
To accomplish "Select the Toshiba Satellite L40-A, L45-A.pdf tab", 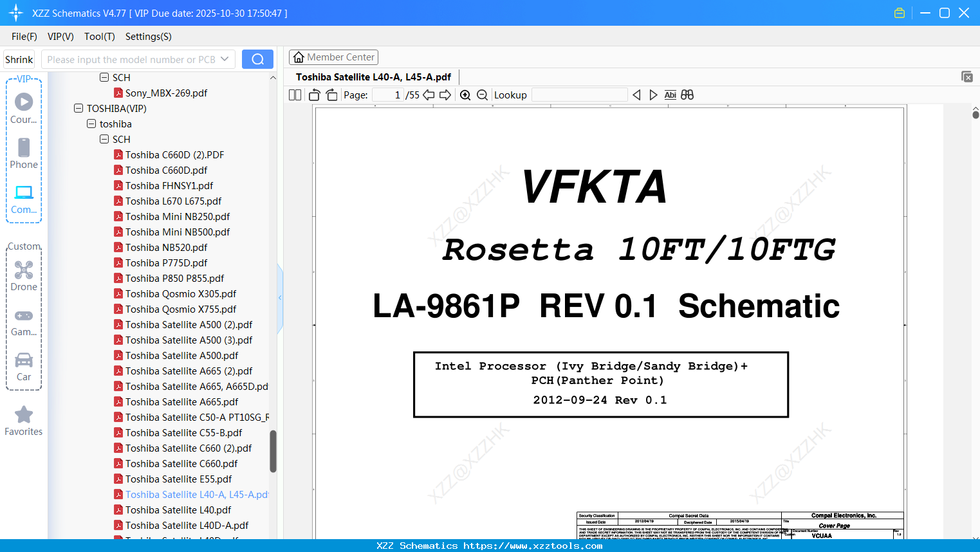I will click(x=373, y=77).
